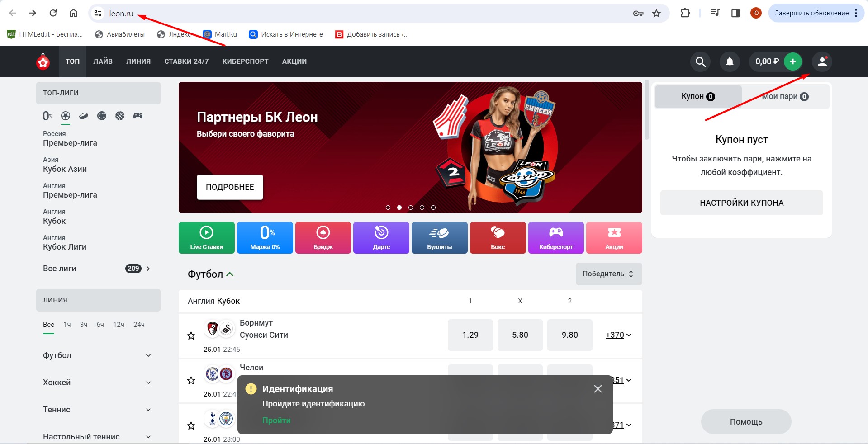Click the Пройти identification link

(276, 420)
